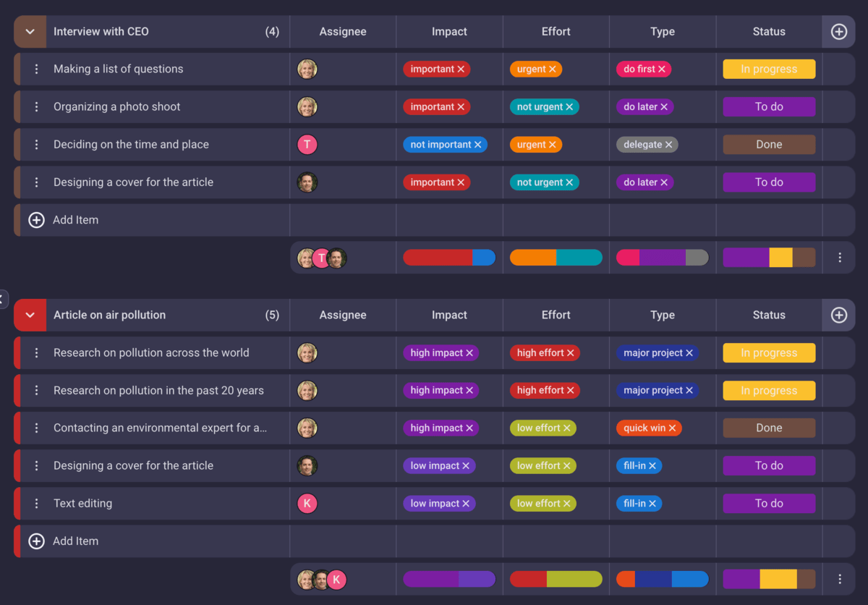Screen dimensions: 868x605
Task: Click the K assignee avatar on Text editing
Action: coord(307,503)
